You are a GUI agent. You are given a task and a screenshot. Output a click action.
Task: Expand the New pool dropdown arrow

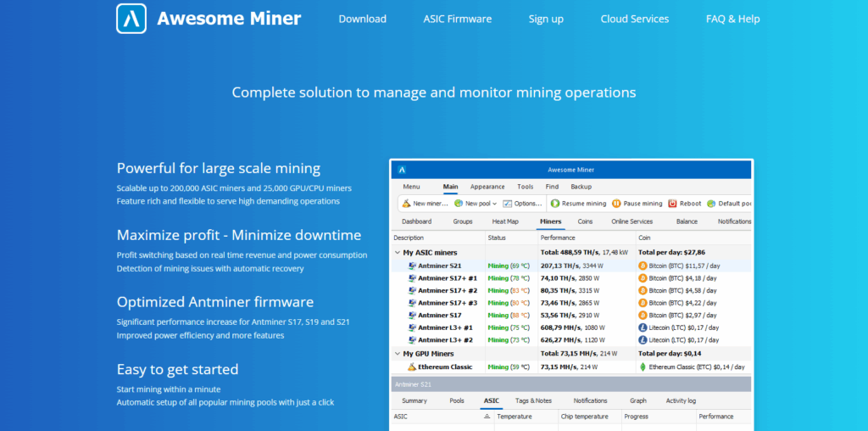[x=494, y=204]
